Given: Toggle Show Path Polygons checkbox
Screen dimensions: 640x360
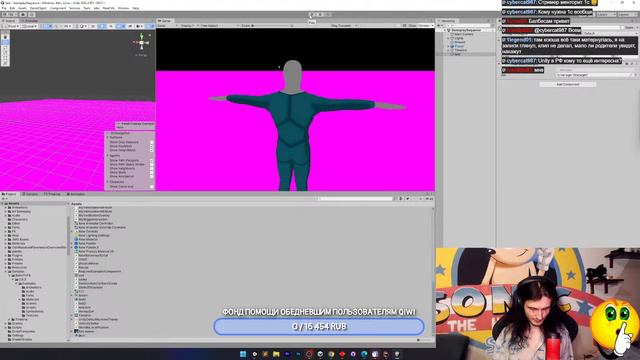Looking at the screenshot, I should pyautogui.click(x=152, y=160).
